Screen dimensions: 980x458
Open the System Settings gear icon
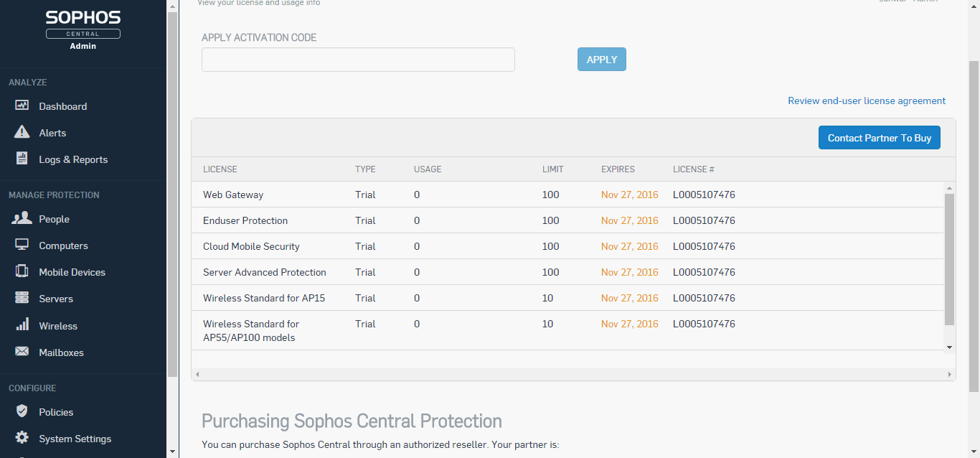pyautogui.click(x=22, y=438)
